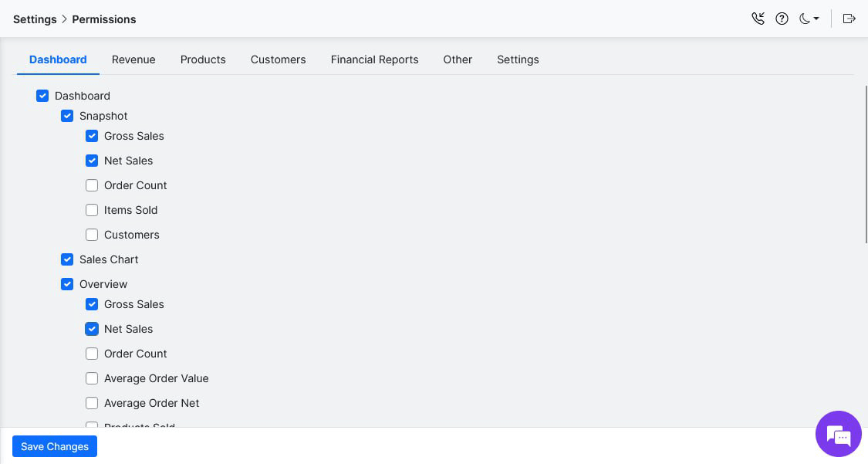Uncheck Net Sales under Overview
This screenshot has height=464, width=868.
92,329
